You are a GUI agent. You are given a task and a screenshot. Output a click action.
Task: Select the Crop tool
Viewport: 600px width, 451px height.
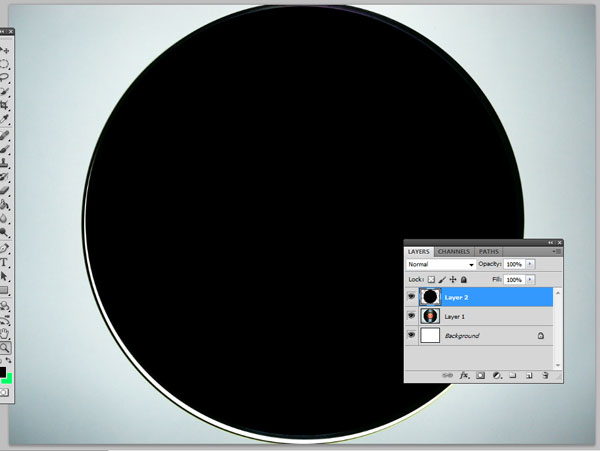5,105
